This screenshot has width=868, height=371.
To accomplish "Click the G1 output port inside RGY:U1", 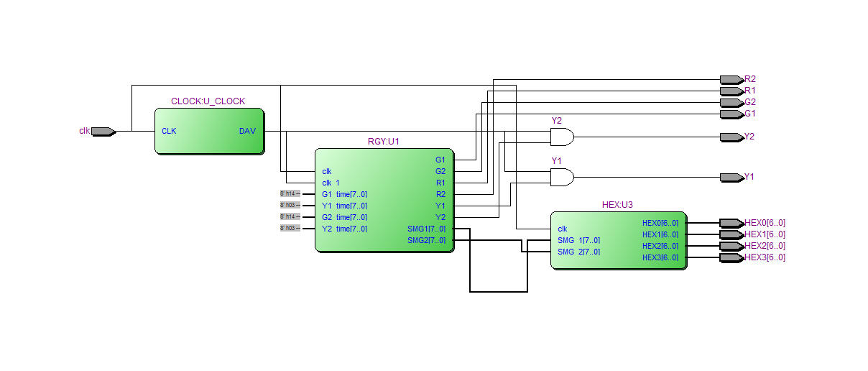I will click(x=440, y=160).
